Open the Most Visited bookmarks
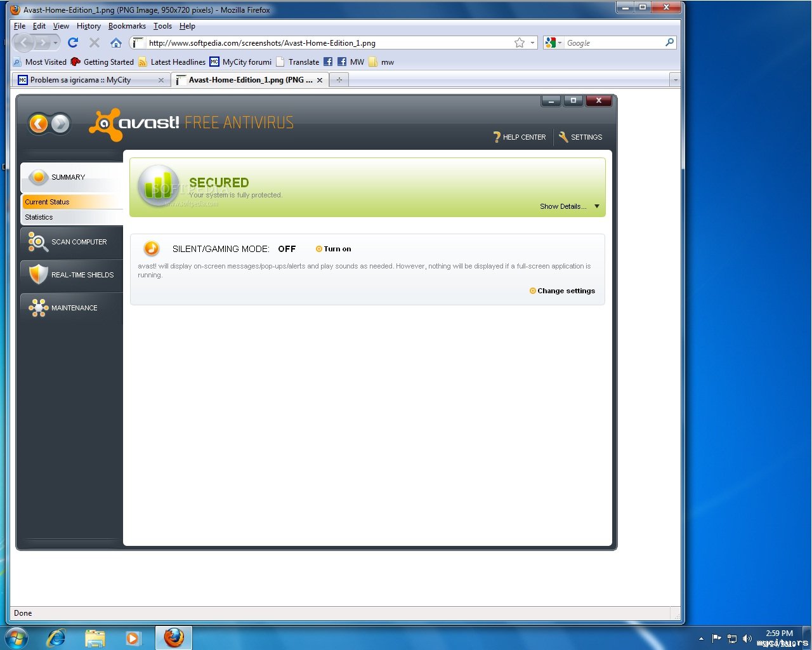 click(39, 62)
